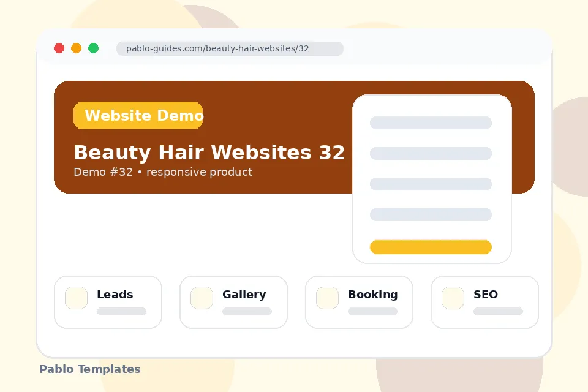Image resolution: width=588 pixels, height=392 pixels.
Task: Click the yellow submit button in form
Action: pos(431,247)
